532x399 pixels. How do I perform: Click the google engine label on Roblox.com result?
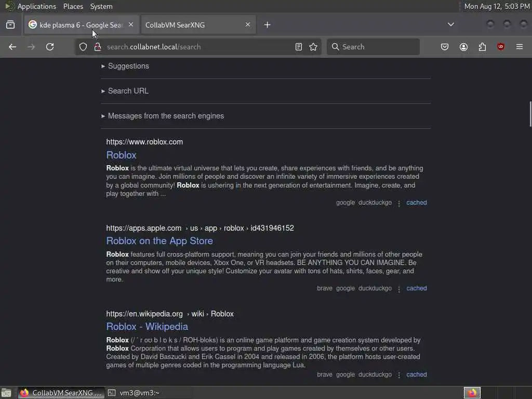coord(345,203)
